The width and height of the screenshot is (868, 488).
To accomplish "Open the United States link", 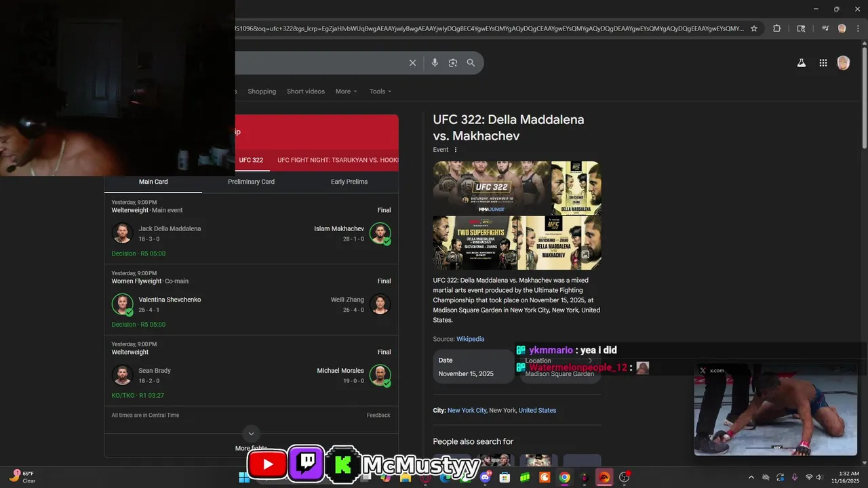I will click(x=537, y=410).
